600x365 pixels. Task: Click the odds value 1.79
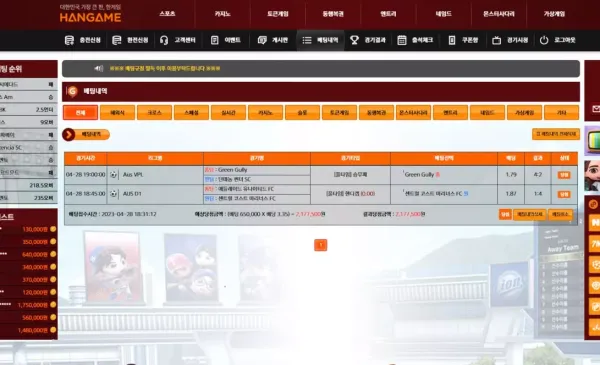tap(511, 174)
